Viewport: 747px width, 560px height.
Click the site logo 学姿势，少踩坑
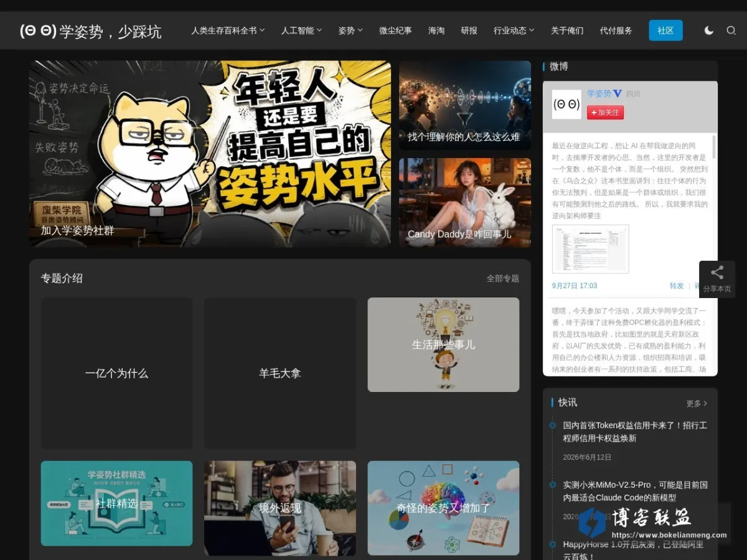point(91,31)
